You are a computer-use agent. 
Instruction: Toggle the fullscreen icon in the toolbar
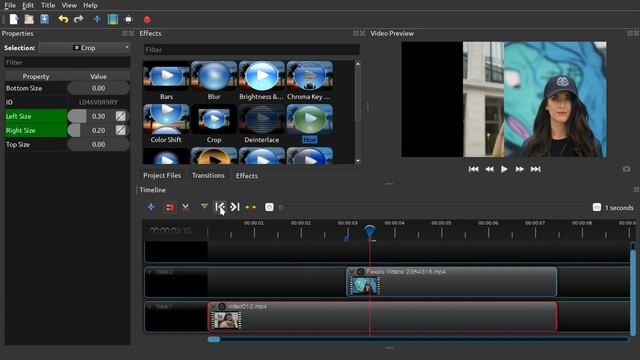(128, 19)
